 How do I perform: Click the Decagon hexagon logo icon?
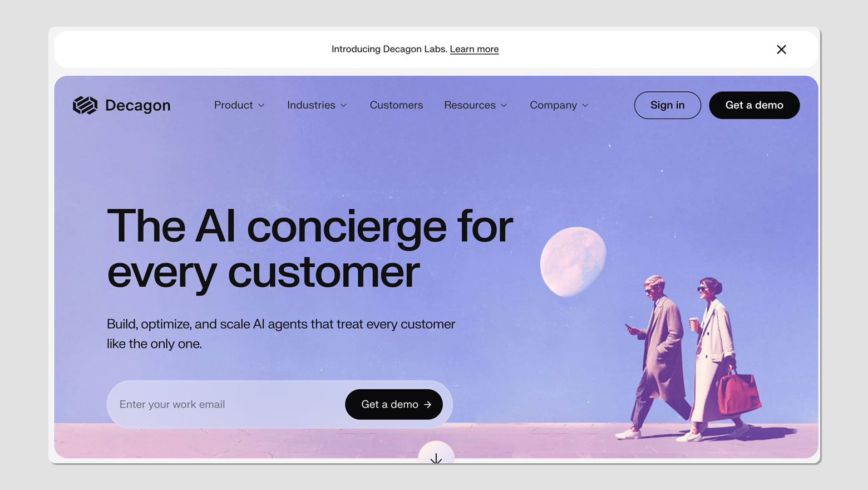[x=85, y=105]
